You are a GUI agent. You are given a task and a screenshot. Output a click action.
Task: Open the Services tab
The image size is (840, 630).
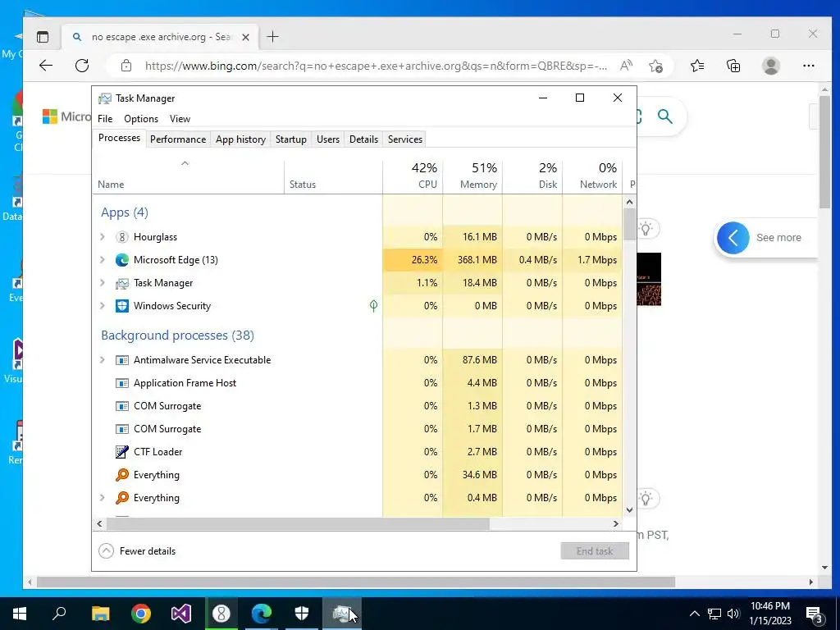point(405,139)
